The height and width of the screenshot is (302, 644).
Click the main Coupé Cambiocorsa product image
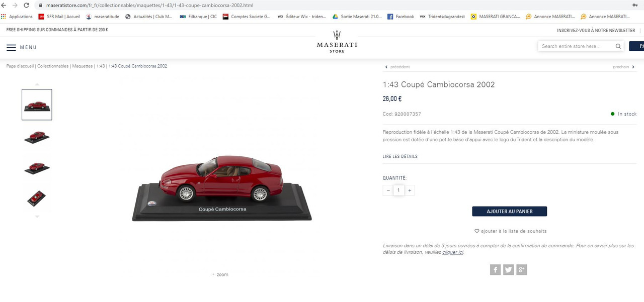pos(222,188)
